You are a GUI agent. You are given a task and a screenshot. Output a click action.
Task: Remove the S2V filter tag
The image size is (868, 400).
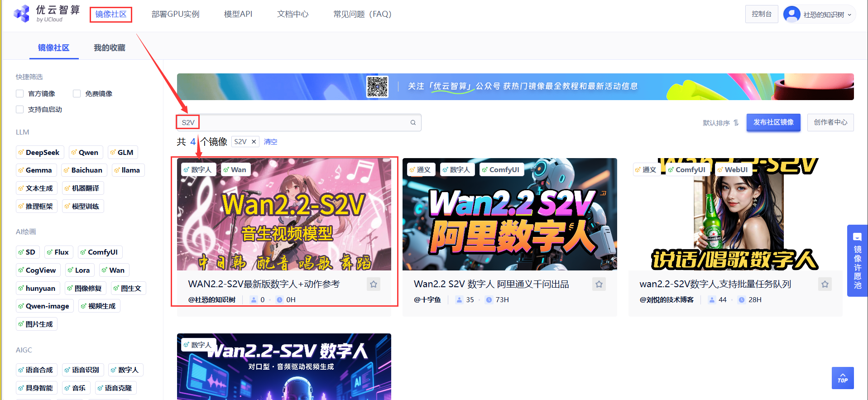[254, 142]
